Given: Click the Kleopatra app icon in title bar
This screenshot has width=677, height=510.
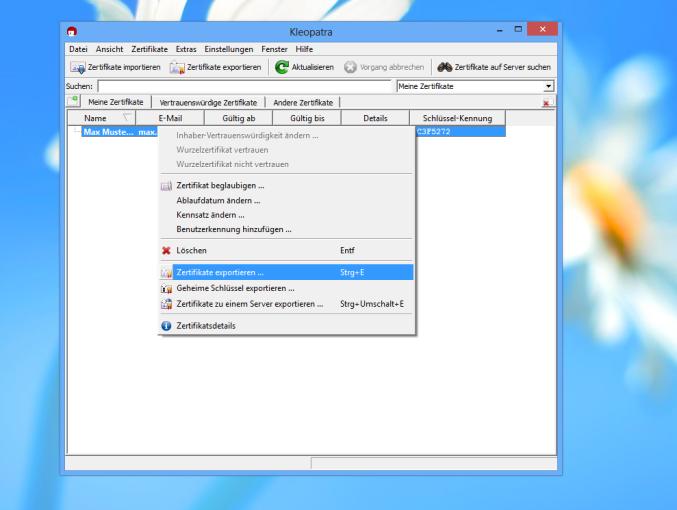Looking at the screenshot, I should [x=72, y=31].
